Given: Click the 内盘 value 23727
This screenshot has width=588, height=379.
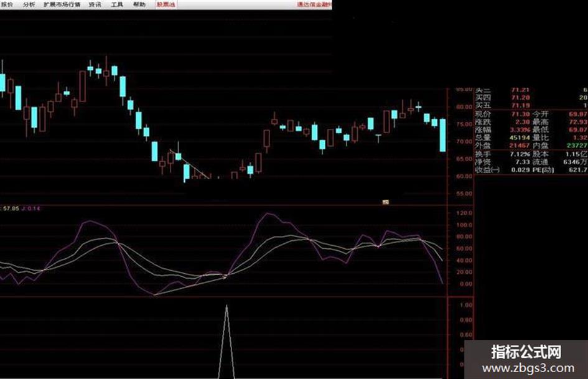Looking at the screenshot, I should pyautogui.click(x=577, y=146).
